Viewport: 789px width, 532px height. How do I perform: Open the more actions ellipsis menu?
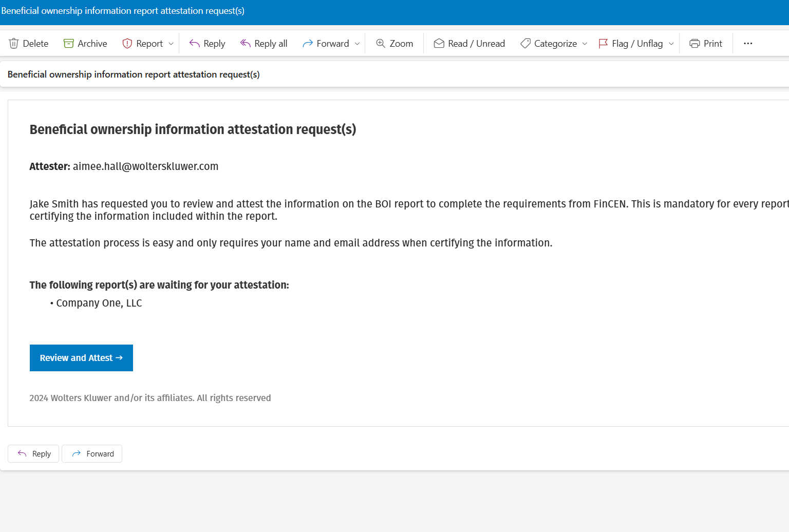[x=748, y=44]
